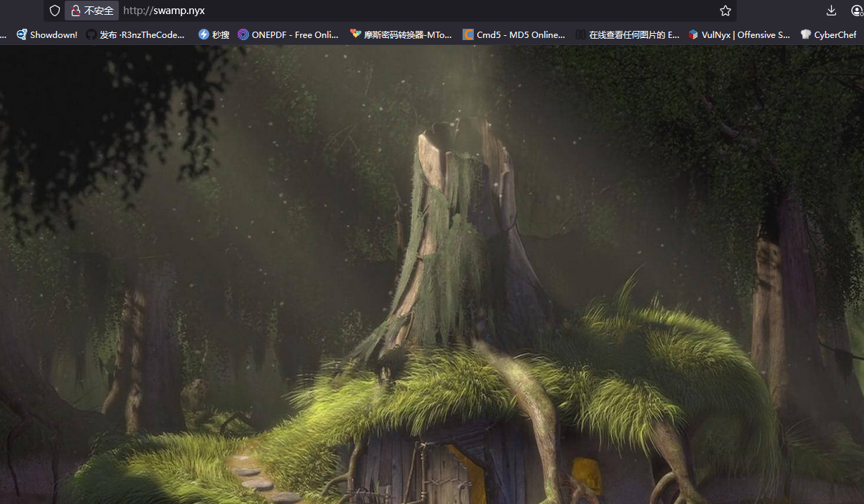The height and width of the screenshot is (504, 864).
Task: Open the Showdown! bookmark
Action: [x=47, y=34]
